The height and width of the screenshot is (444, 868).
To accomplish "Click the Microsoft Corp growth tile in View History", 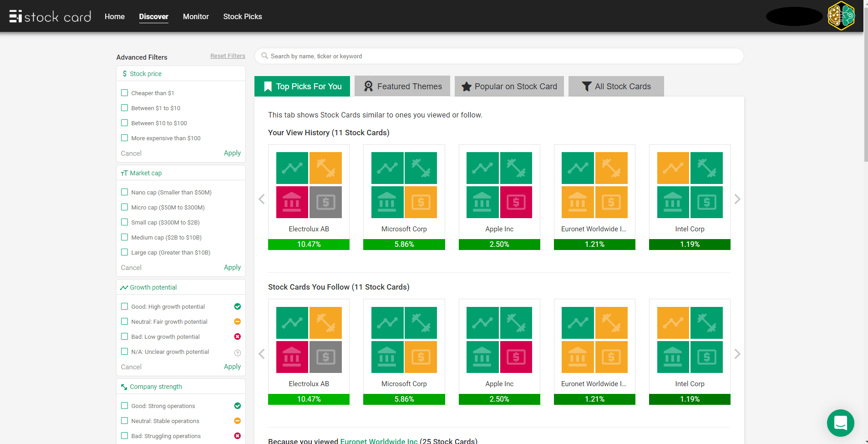I will [x=387, y=168].
